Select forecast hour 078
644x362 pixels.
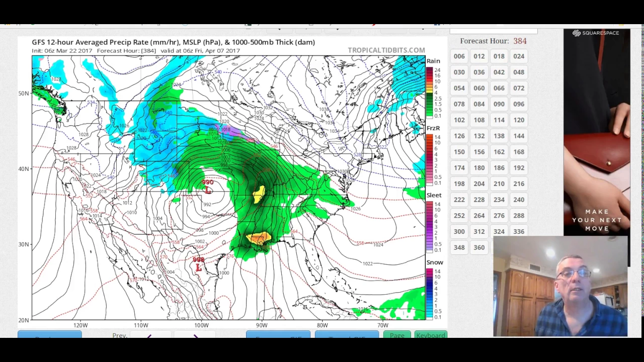tap(459, 104)
